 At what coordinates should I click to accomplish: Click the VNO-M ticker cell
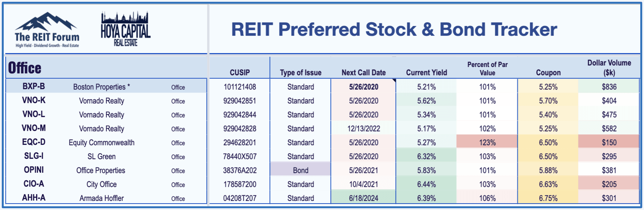[34, 128]
